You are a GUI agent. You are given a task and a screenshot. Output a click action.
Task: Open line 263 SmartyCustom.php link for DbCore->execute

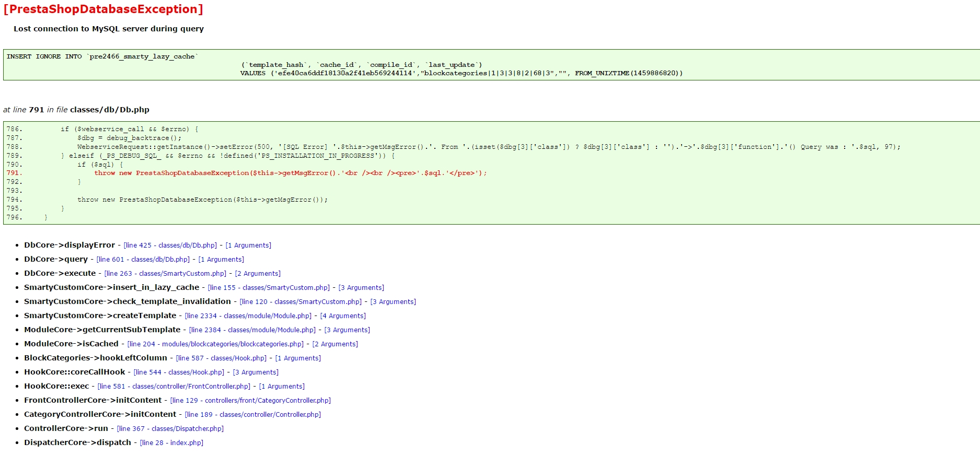click(x=165, y=274)
